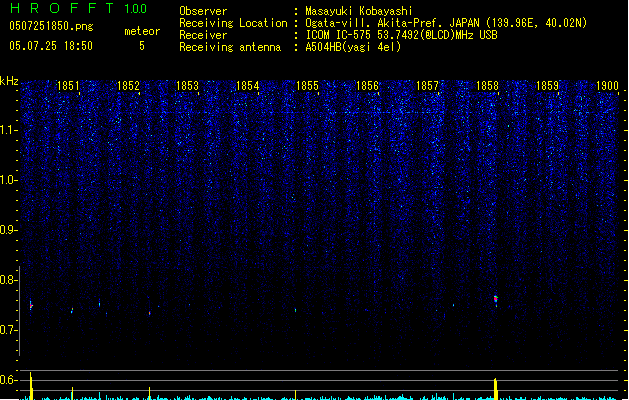The image size is (629, 400).
Task: Click the 1.0 kHz axis label
Action: [9, 180]
